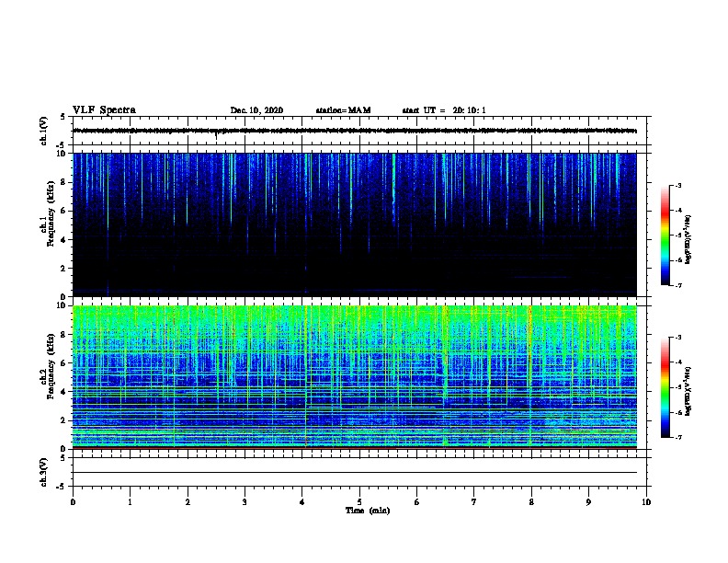Click the ch.2 color scale log(PSD) label
Screen dimensions: 728x563
pyautogui.click(x=688, y=391)
